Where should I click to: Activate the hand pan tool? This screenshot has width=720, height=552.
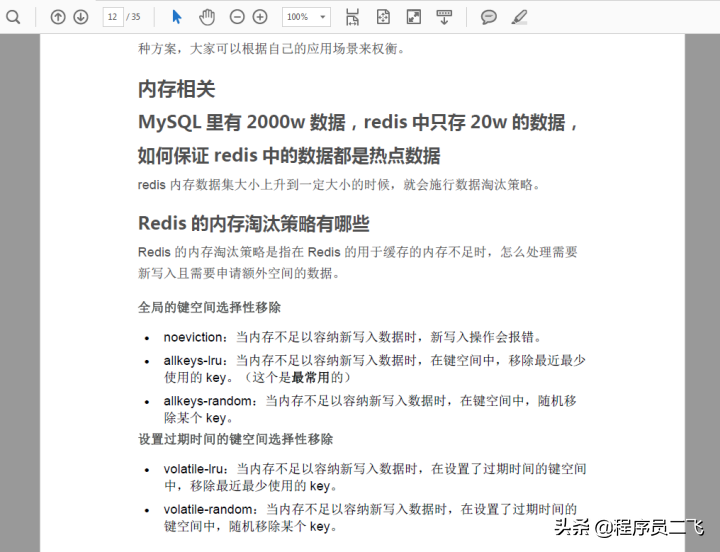pyautogui.click(x=207, y=17)
